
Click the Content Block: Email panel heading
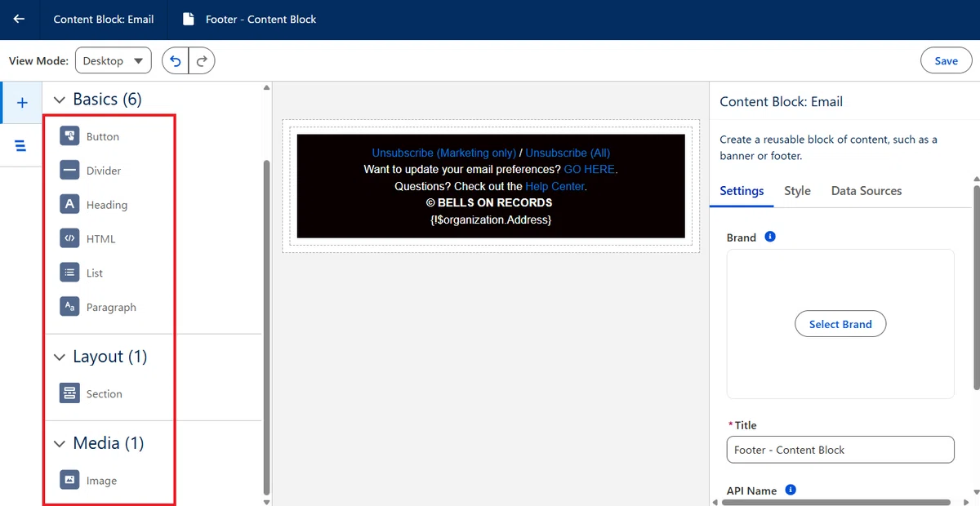tap(781, 102)
